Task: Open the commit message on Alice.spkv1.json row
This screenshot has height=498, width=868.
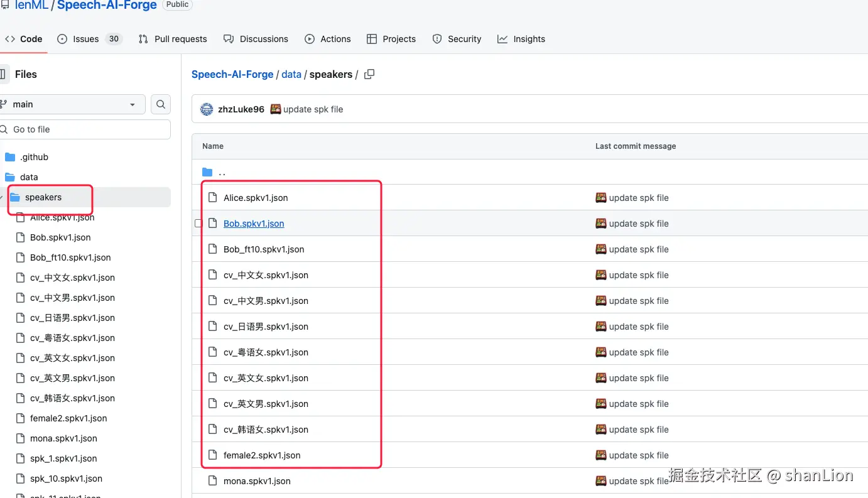Action: tap(639, 198)
